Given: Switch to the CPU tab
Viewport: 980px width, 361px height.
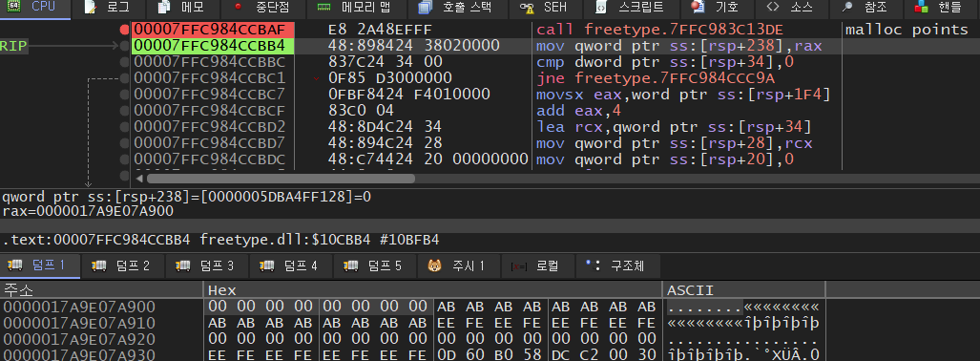Looking at the screenshot, I should pos(34,8).
